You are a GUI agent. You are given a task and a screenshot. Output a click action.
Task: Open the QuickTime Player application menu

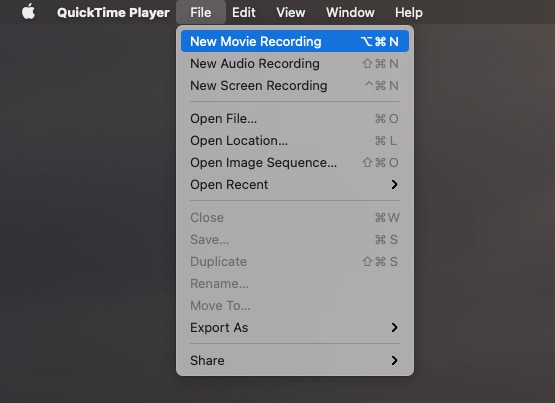pos(113,12)
